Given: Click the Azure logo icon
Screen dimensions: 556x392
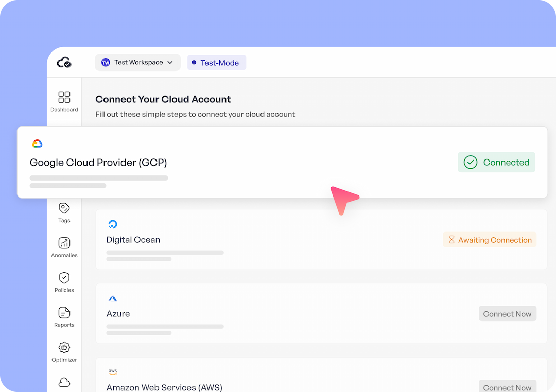Looking at the screenshot, I should [x=113, y=298].
